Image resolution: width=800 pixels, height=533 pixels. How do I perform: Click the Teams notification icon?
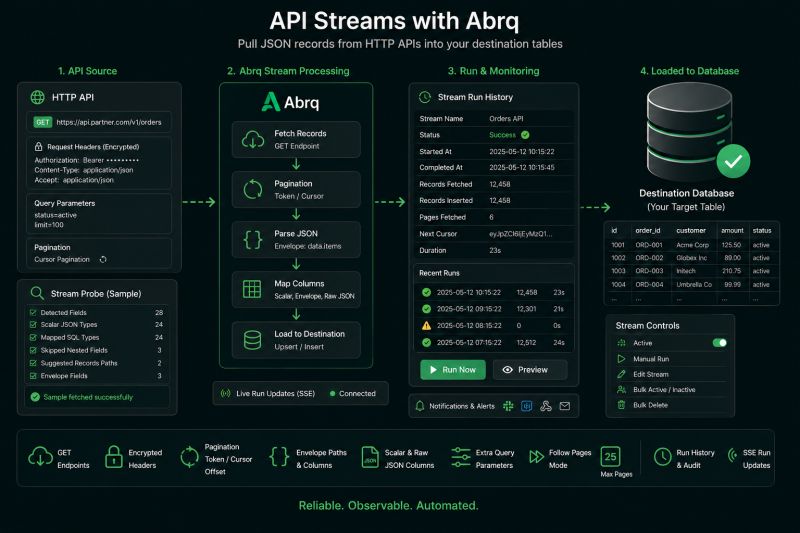click(527, 406)
